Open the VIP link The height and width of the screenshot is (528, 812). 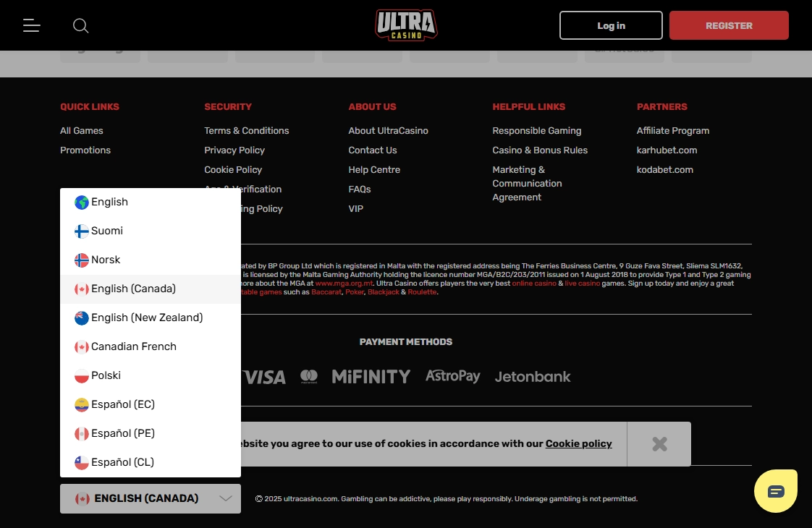click(356, 208)
